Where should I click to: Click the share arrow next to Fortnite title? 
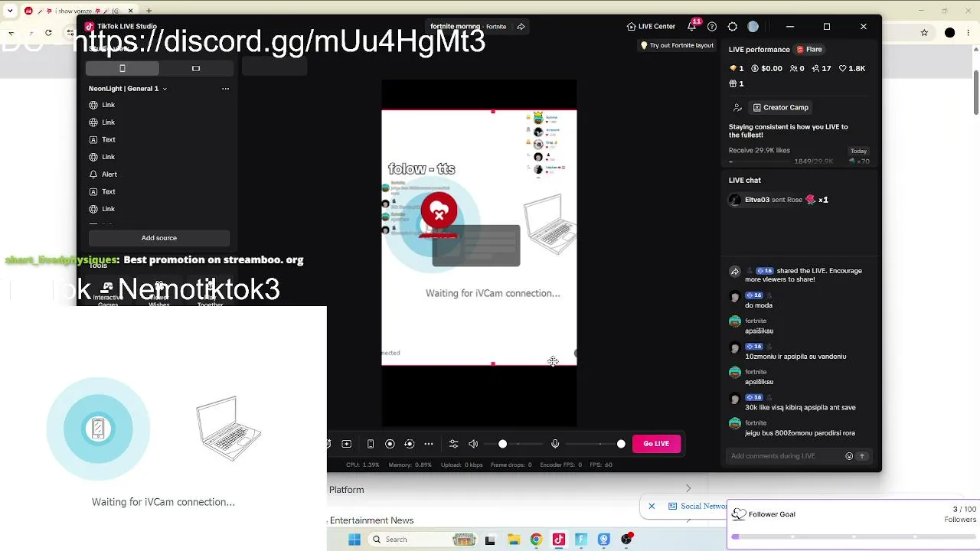tap(521, 27)
